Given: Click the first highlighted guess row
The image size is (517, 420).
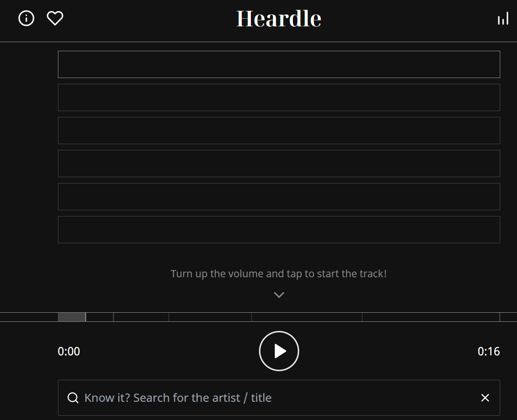Looking at the screenshot, I should point(279,64).
